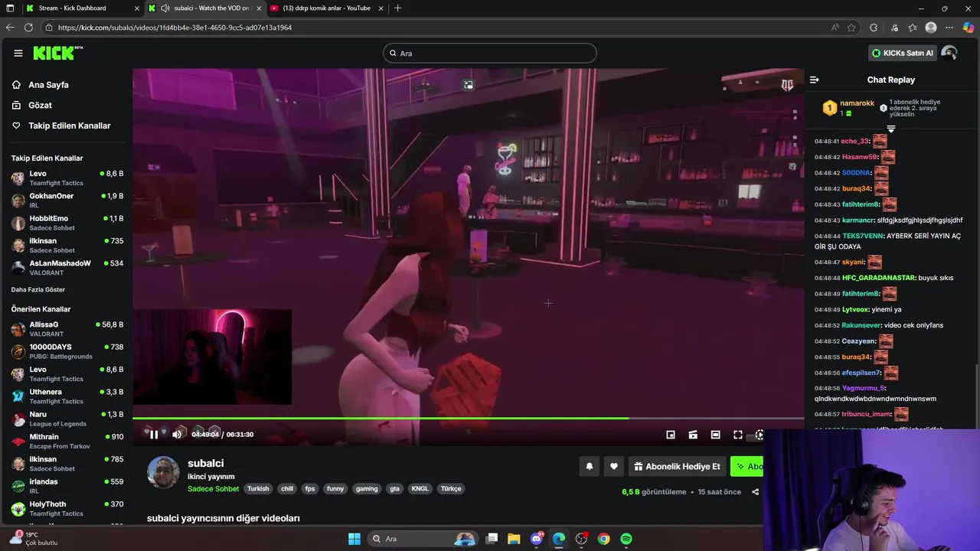The width and height of the screenshot is (980, 551).
Task: Open Uthenera recommended channel
Action: coord(67,396)
